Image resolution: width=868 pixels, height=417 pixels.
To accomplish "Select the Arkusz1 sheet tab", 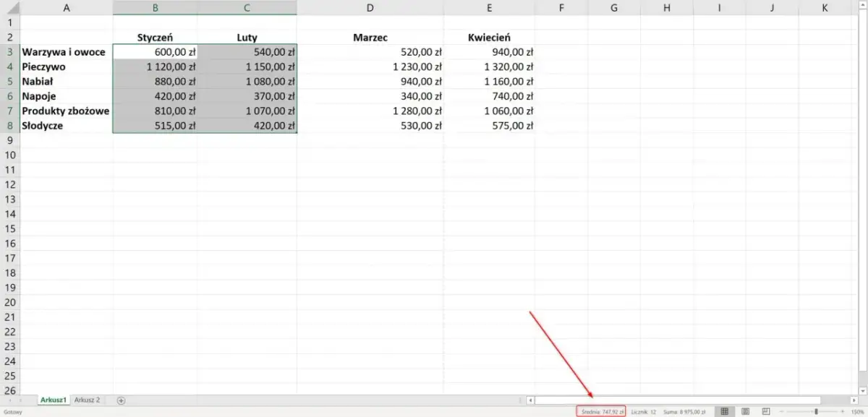I will (x=54, y=400).
